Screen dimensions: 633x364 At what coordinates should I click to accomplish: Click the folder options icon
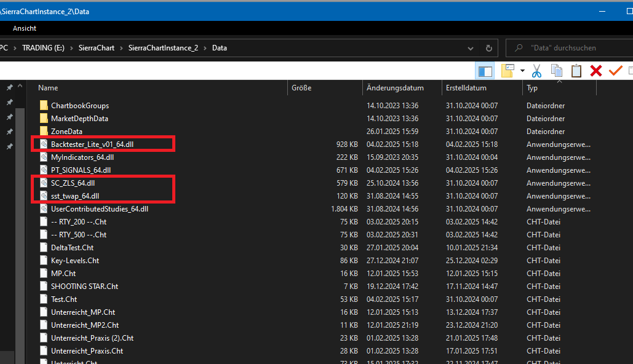click(507, 71)
